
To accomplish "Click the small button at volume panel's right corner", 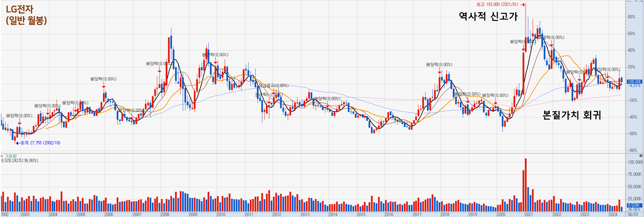I will pos(640,156).
